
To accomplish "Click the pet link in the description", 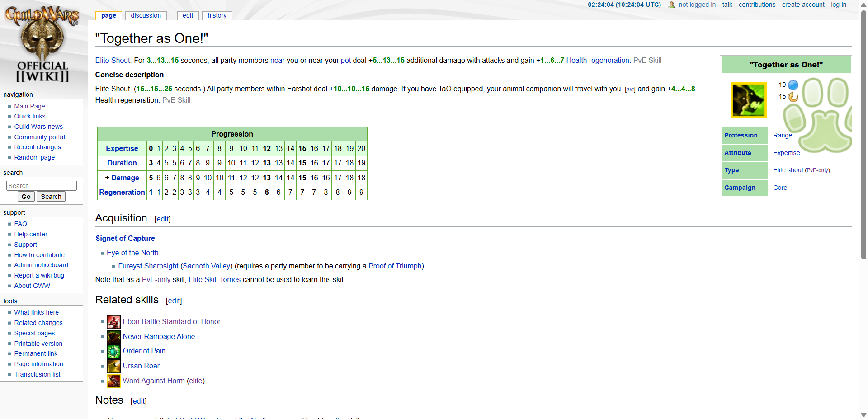I will [346, 60].
